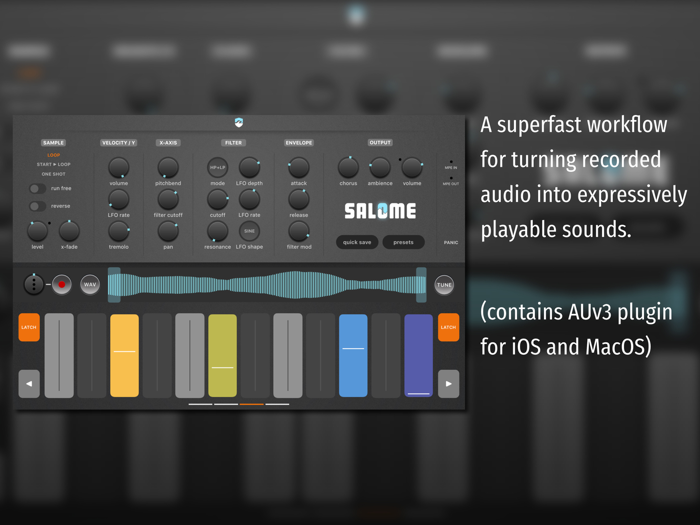Tap the purple key pad
700x525 pixels.
pos(418,355)
